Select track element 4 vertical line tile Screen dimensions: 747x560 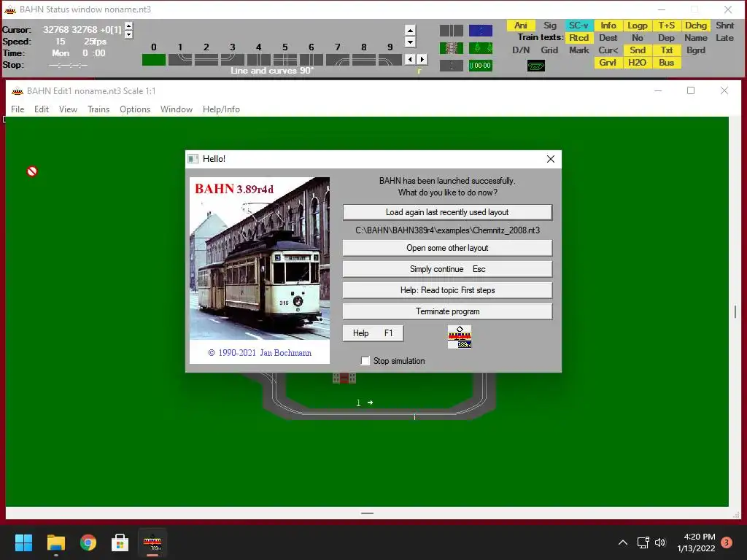(x=259, y=60)
